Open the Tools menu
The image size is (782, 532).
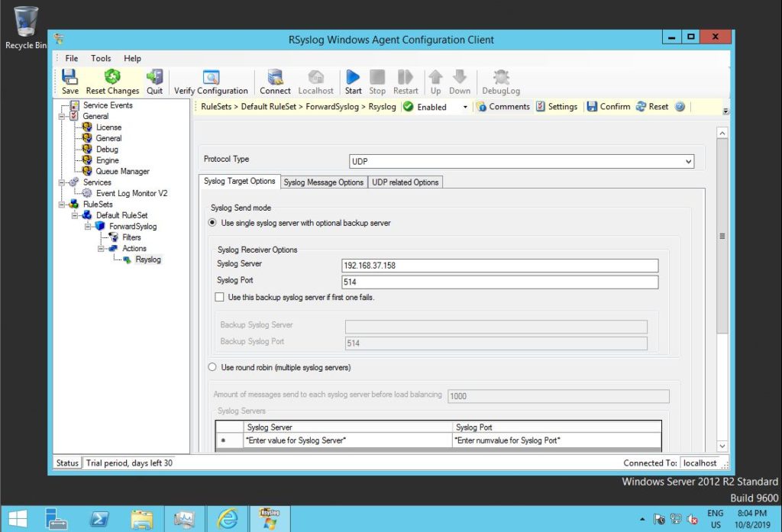pos(101,58)
